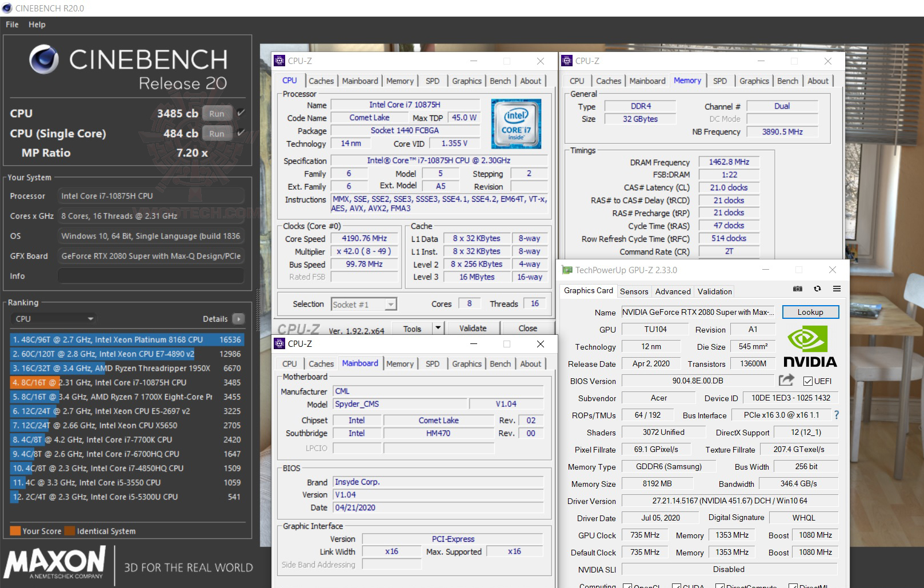This screenshot has height=588, width=924.
Task: Select the Intel Core i7-6700HQ ranking row
Action: point(127,454)
